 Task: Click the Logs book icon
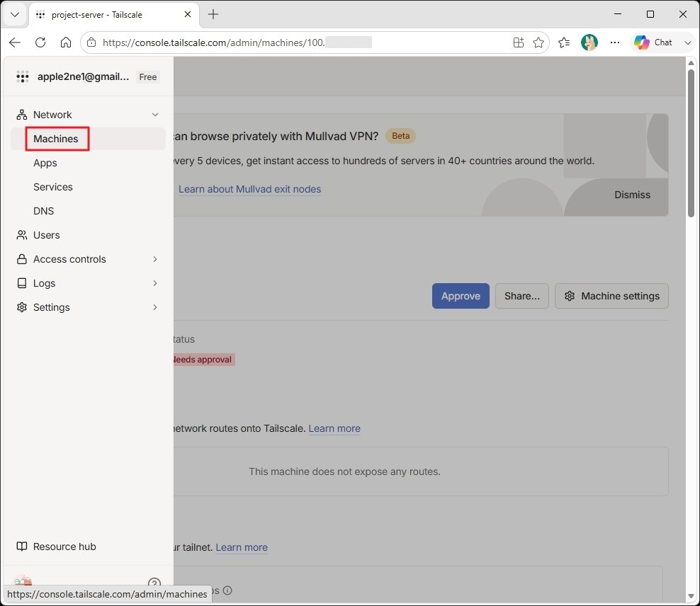[x=21, y=283]
